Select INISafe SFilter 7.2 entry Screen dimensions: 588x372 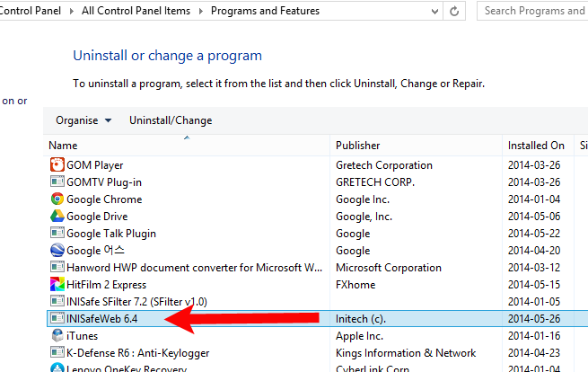136,302
